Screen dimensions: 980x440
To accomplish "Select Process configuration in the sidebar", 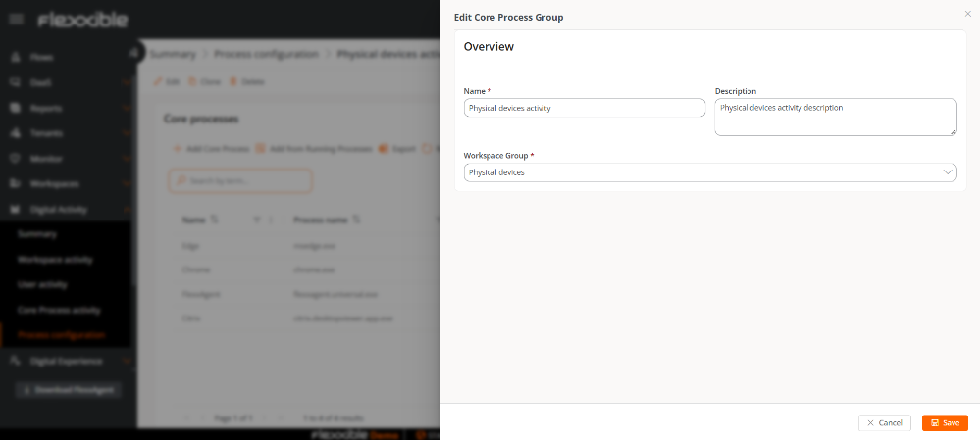I will (x=61, y=335).
